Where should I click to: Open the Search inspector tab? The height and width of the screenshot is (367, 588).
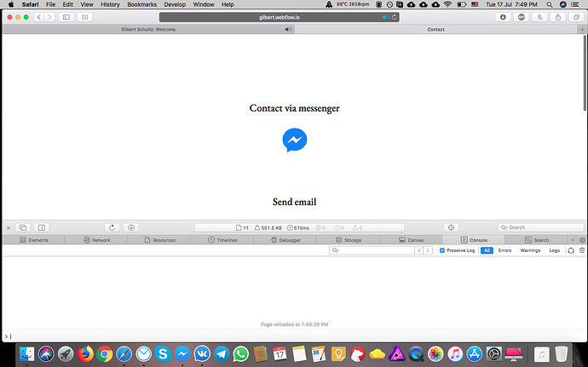537,240
